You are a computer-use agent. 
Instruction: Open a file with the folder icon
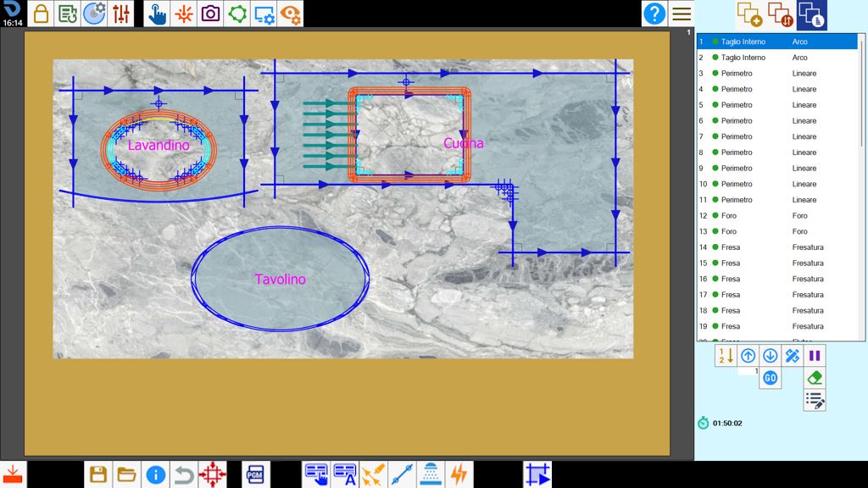coord(127,474)
